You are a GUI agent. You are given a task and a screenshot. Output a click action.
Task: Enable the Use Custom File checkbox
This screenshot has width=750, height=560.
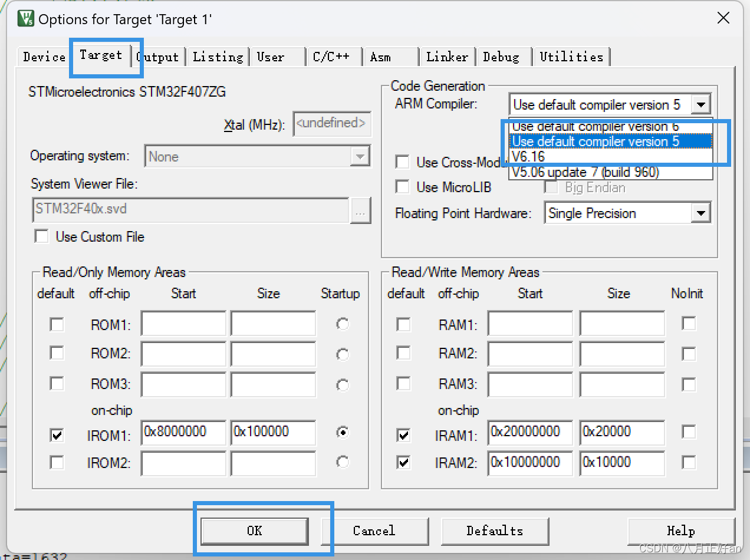(41, 236)
